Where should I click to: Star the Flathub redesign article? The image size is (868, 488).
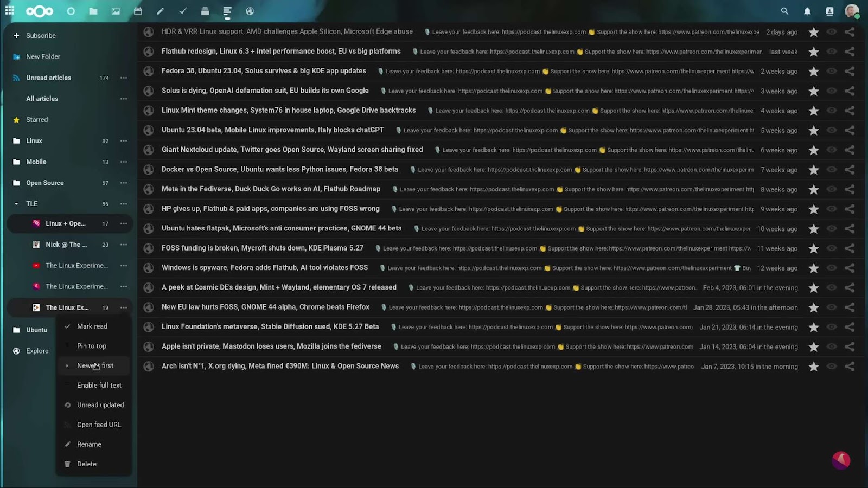[813, 52]
